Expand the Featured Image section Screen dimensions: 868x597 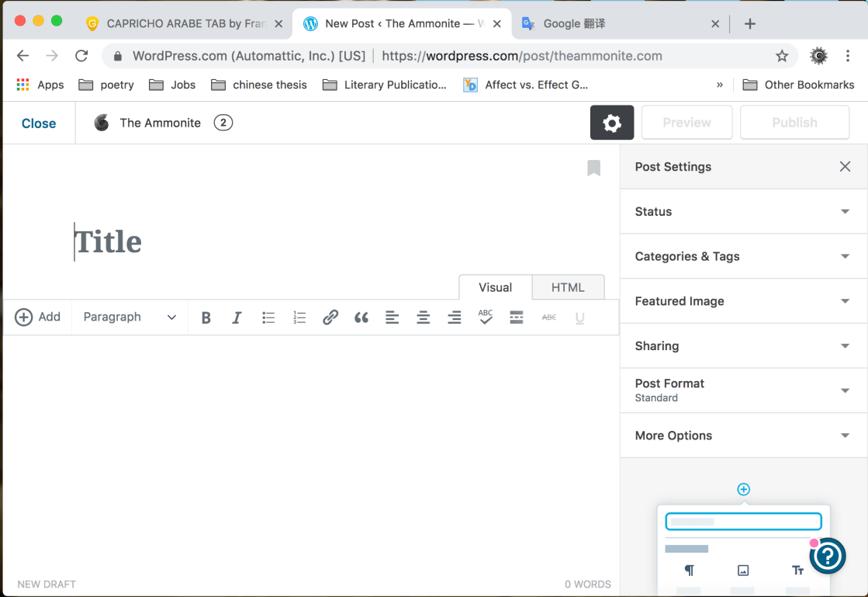click(743, 301)
